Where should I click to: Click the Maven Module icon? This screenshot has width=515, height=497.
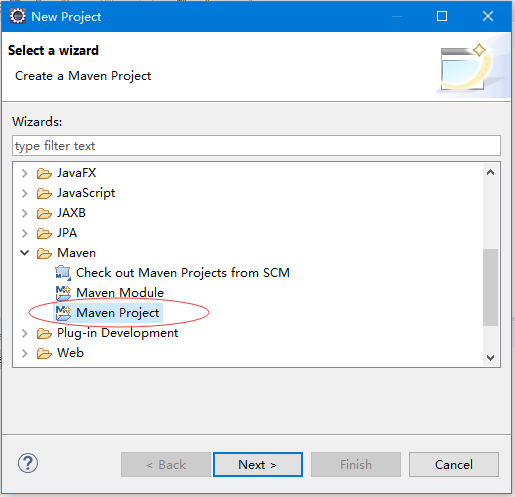[63, 293]
